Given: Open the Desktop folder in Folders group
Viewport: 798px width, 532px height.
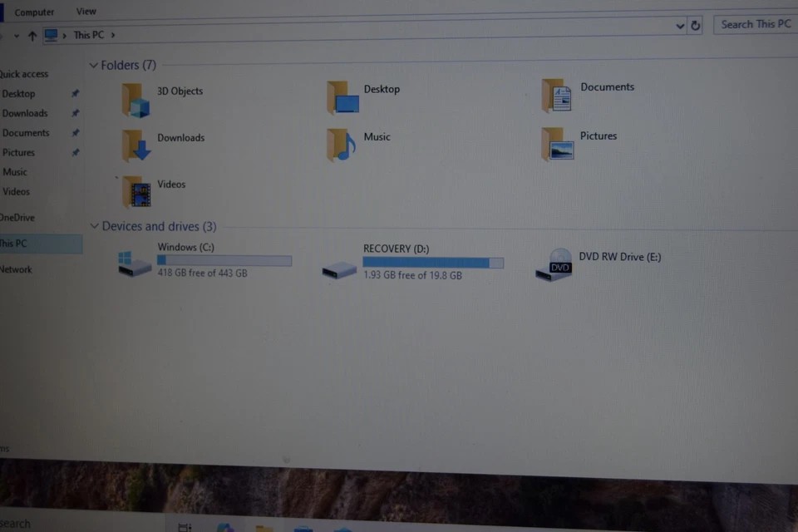Looking at the screenshot, I should click(x=343, y=96).
